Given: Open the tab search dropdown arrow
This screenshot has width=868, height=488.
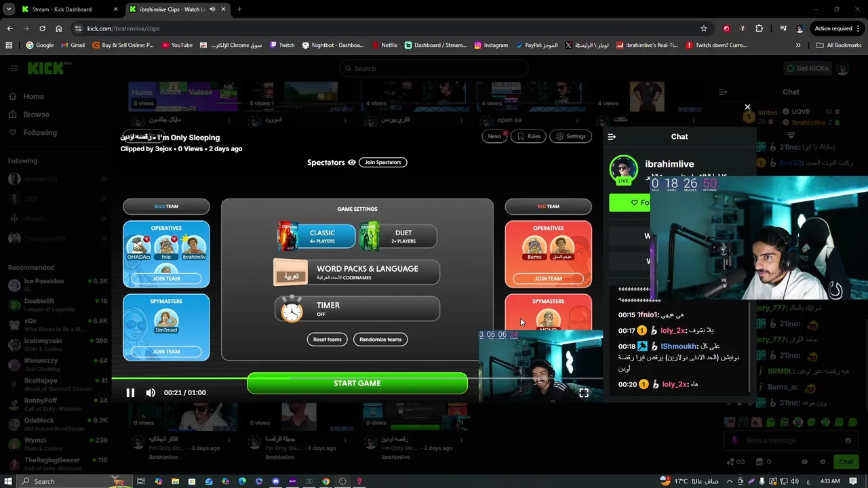Looking at the screenshot, I should pyautogui.click(x=9, y=9).
